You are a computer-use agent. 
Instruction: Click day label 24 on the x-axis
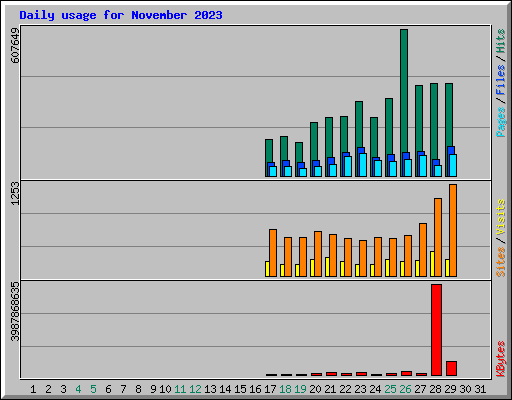[x=375, y=389]
